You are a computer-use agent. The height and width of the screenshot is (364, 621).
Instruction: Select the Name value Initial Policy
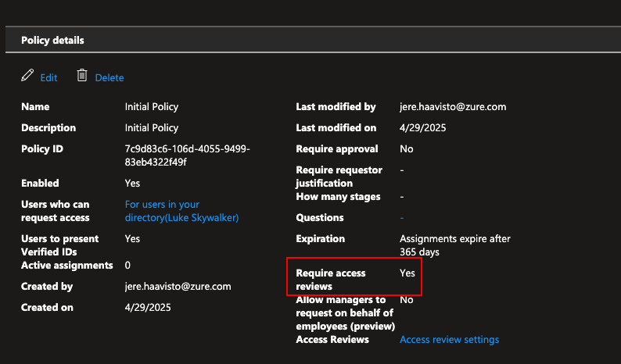pos(152,107)
